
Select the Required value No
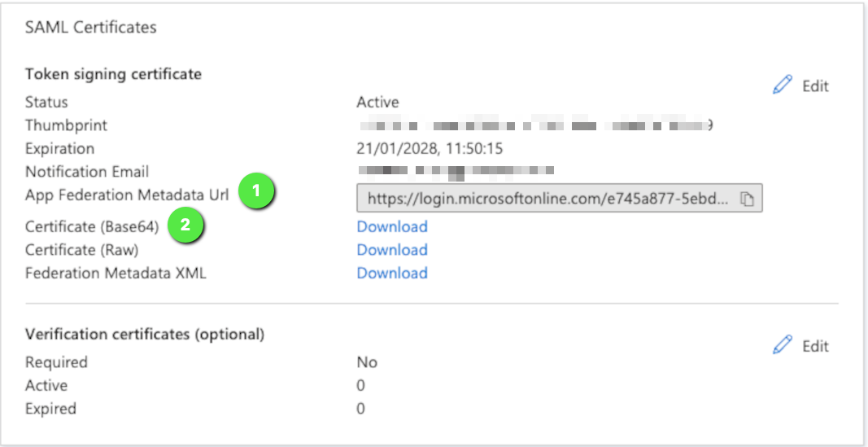367,363
